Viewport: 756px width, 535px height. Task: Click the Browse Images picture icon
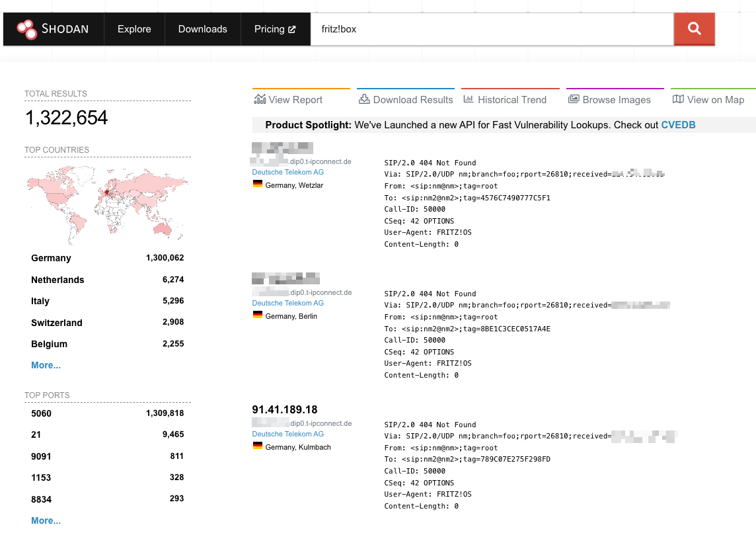click(x=573, y=99)
